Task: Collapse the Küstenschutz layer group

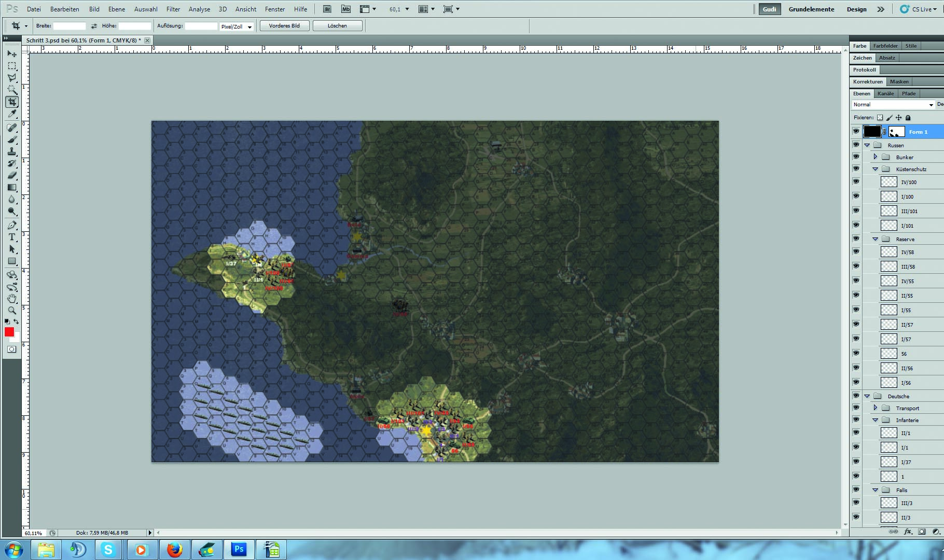Action: click(876, 169)
